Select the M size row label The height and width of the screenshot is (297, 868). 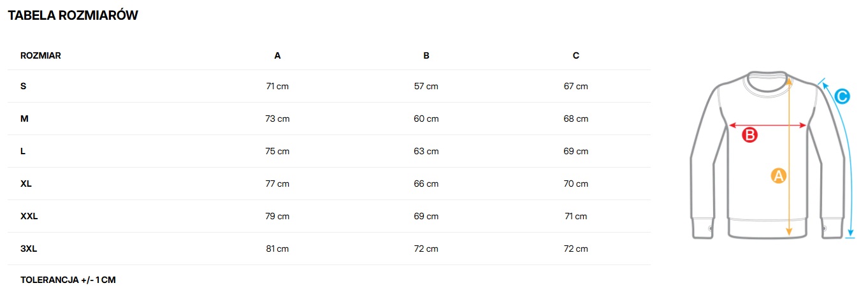[x=25, y=119]
